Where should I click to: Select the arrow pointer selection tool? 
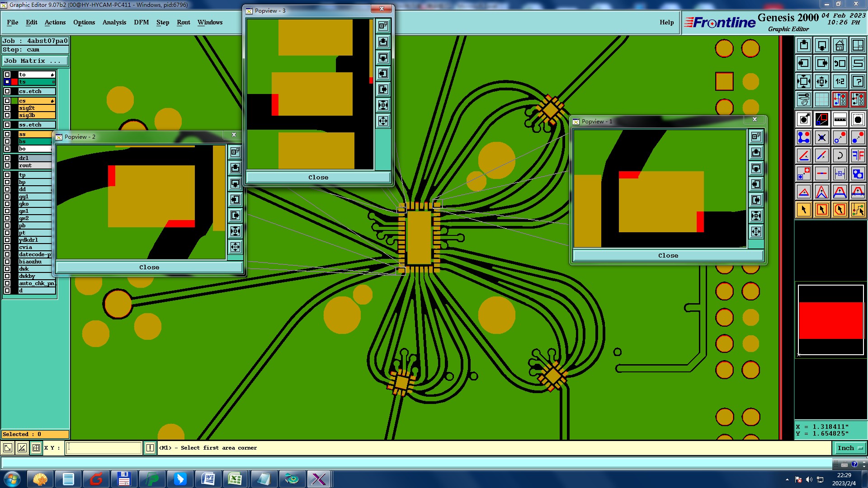804,210
